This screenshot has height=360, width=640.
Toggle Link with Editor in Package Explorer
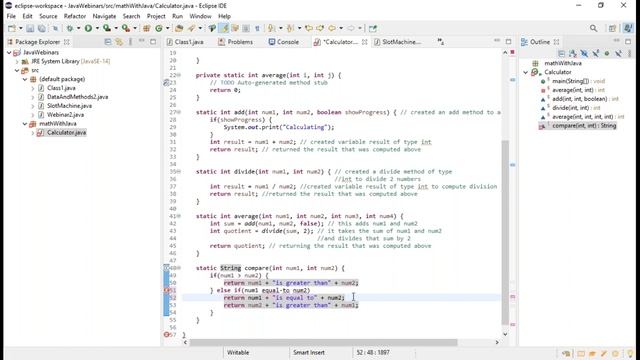click(x=119, y=42)
